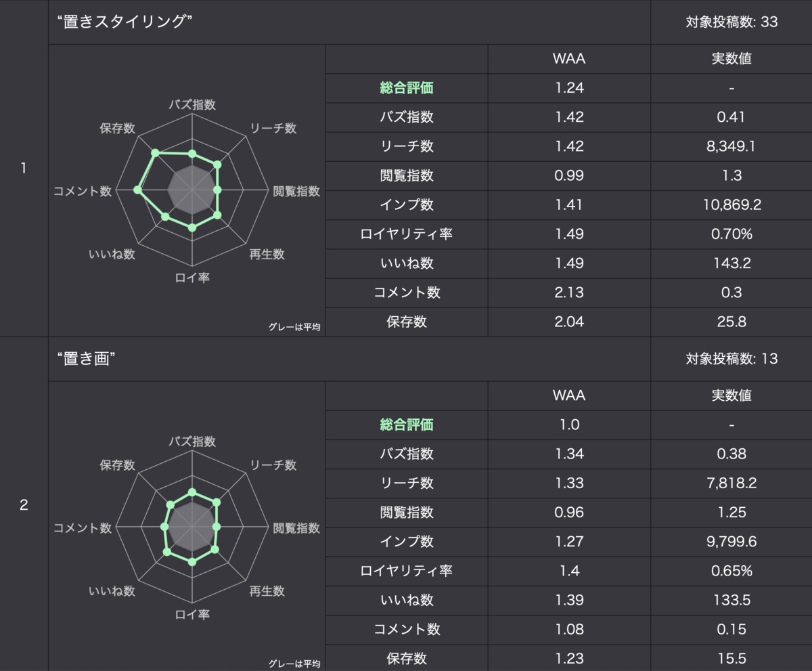This screenshot has height=671, width=812.
Task: Click コメント数 axis label on 置きスタイリング radar chart
Action: click(83, 191)
